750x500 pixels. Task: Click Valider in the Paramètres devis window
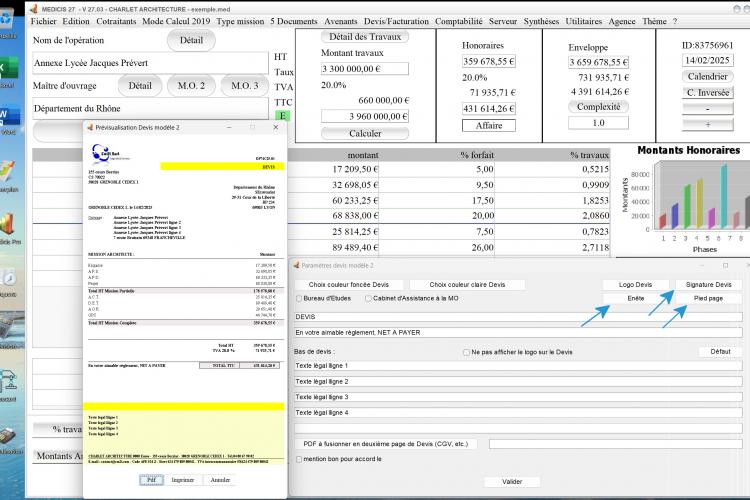pyautogui.click(x=512, y=482)
